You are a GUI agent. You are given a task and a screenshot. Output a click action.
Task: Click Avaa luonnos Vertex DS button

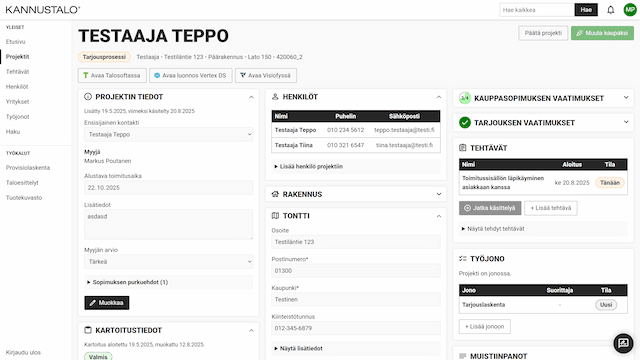(x=191, y=76)
